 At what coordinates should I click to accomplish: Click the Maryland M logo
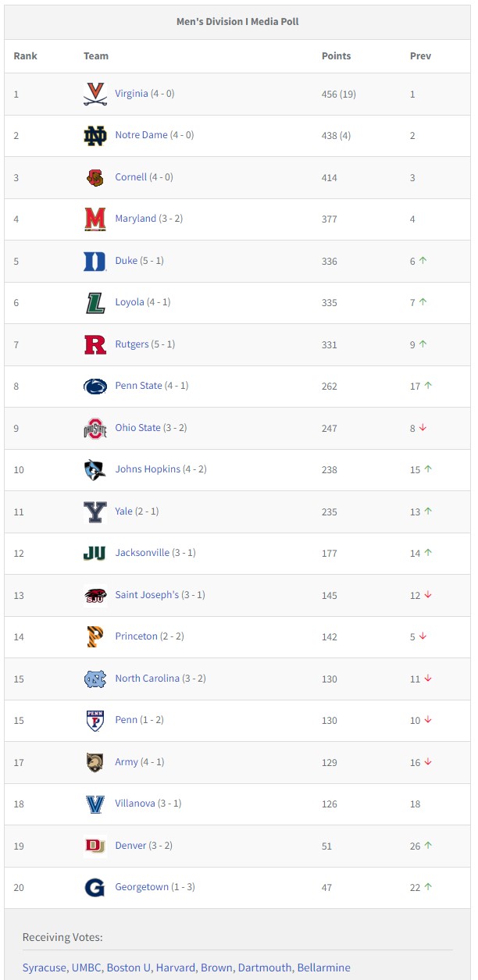(x=95, y=219)
